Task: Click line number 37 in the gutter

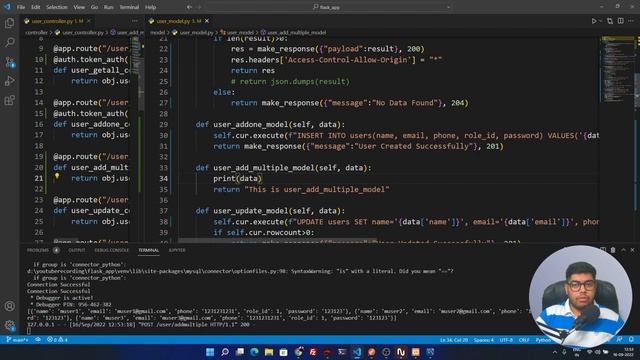Action: click(x=163, y=211)
